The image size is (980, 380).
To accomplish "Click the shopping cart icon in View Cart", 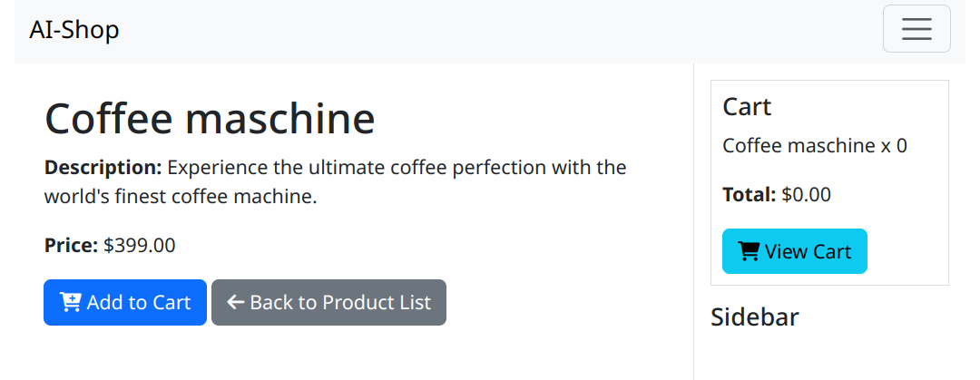I will tap(749, 251).
